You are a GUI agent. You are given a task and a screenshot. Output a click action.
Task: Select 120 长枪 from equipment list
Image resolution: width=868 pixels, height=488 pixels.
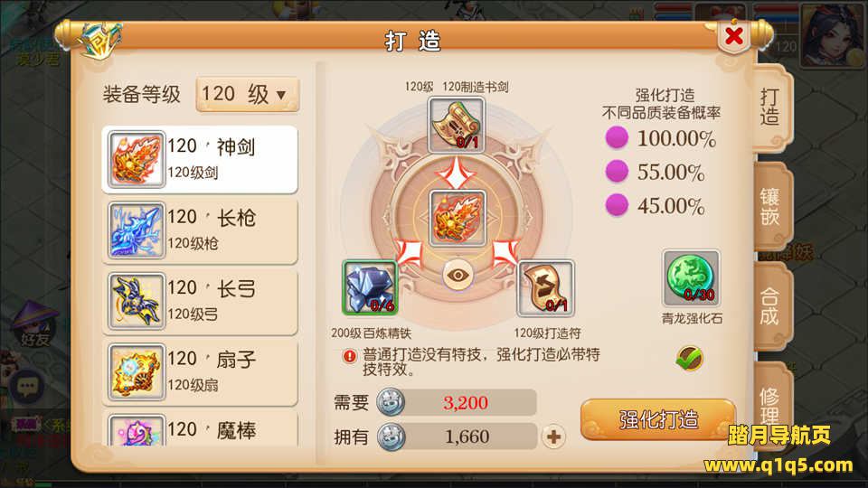coord(200,230)
